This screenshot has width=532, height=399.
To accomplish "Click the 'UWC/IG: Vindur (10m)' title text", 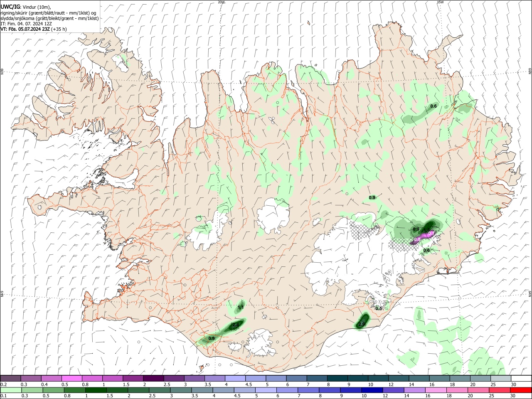I will [x=25, y=7].
